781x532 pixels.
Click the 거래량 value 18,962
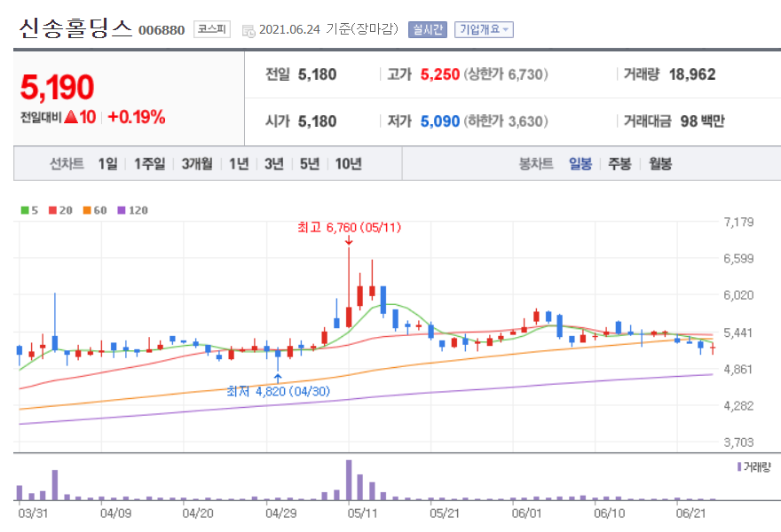692,74
